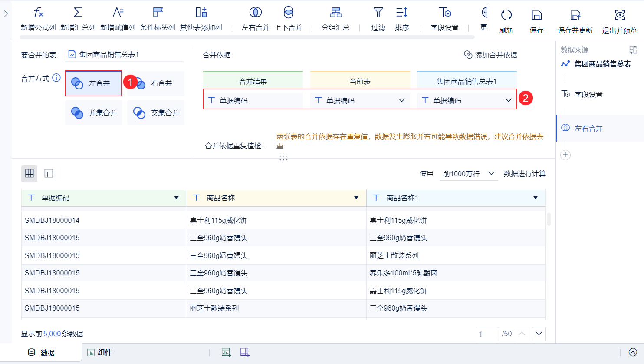Expand the collapsed left sidebar arrow
Screen dimensions: 644x364
click(x=6, y=14)
